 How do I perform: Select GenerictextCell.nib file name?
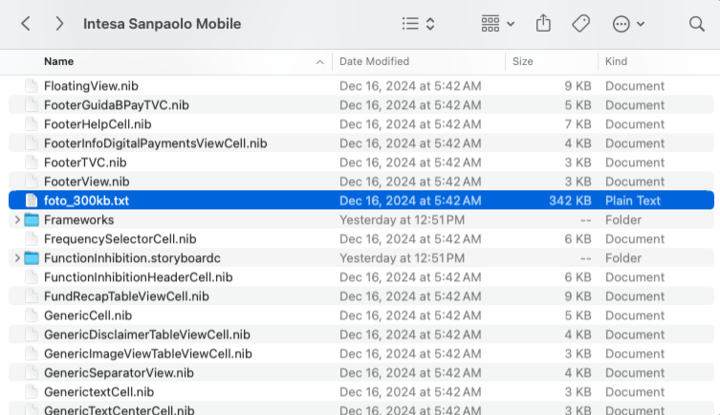pos(99,392)
